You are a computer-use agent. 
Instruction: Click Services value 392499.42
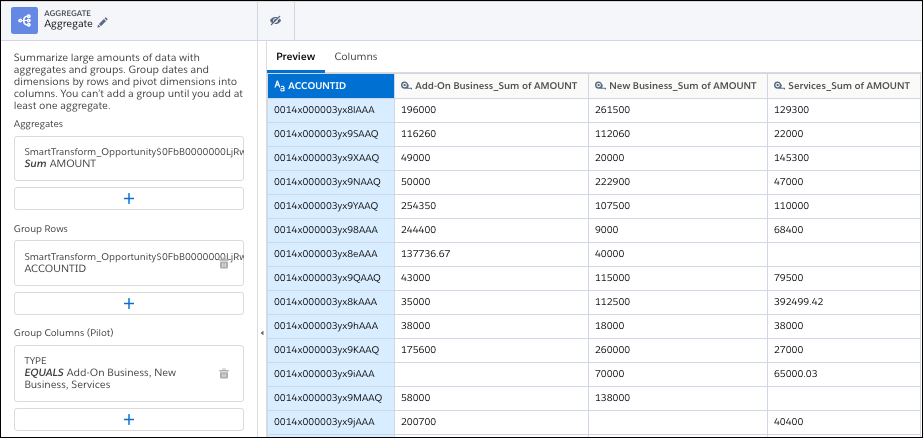point(844,302)
